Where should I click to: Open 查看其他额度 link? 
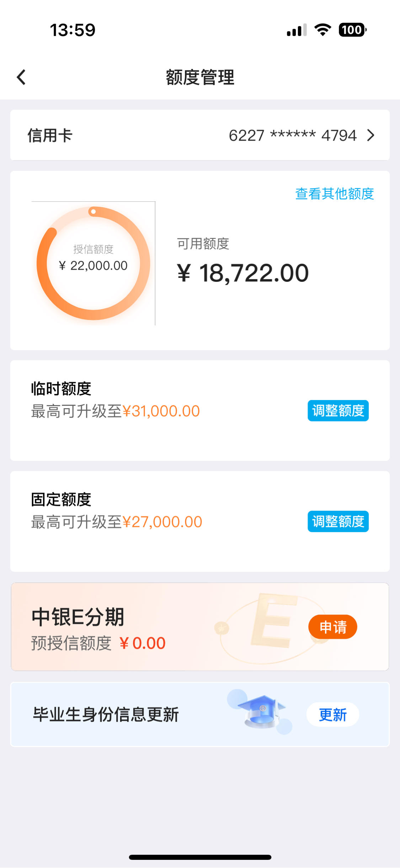(335, 194)
